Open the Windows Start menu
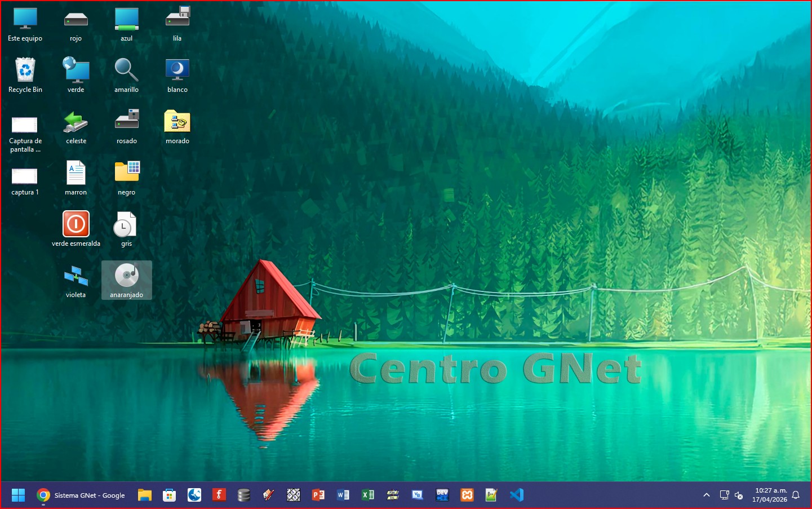The height and width of the screenshot is (509, 812). (x=19, y=495)
